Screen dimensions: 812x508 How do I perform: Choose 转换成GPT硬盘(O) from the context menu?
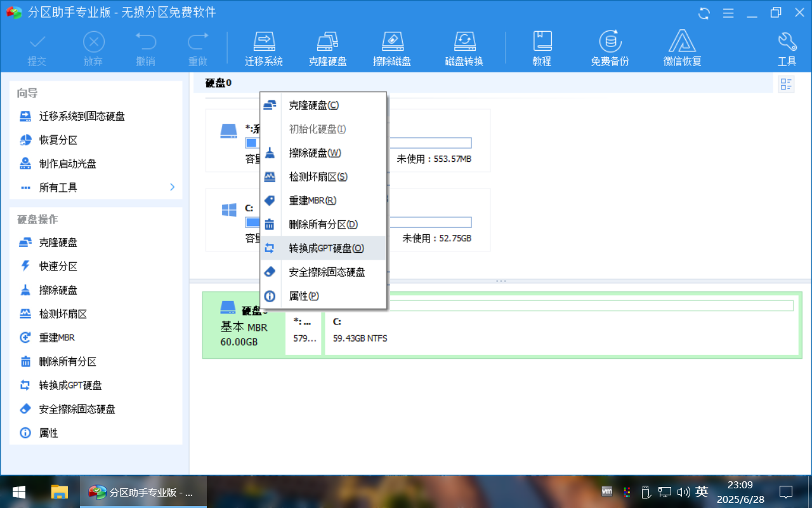coord(323,248)
